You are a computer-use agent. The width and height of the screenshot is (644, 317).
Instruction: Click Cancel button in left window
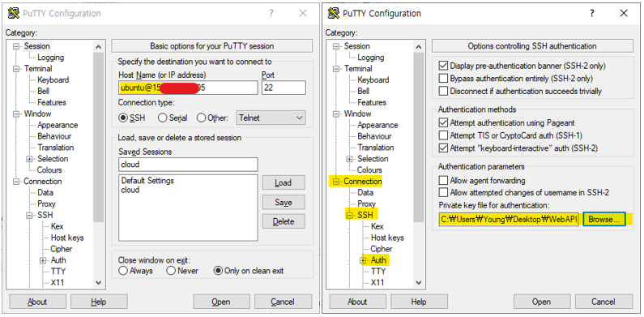click(x=283, y=302)
